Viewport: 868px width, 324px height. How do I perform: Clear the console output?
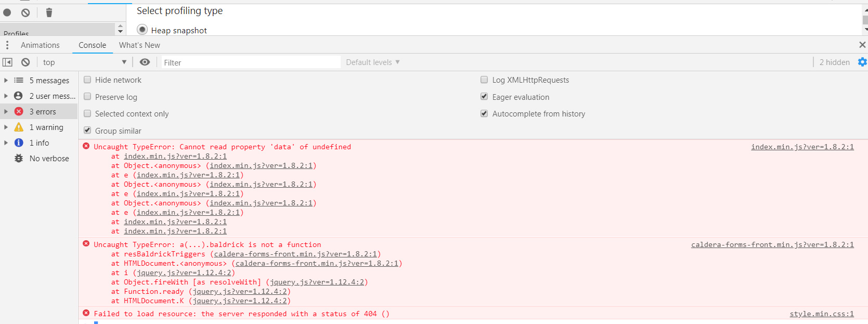point(25,62)
